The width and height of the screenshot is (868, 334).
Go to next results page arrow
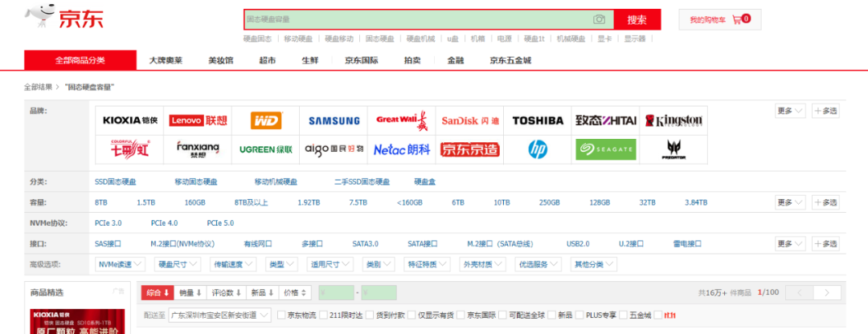(x=827, y=292)
